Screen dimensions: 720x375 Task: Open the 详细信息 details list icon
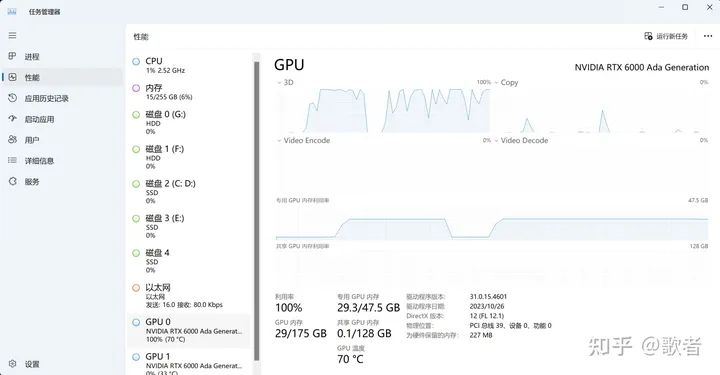click(12, 160)
